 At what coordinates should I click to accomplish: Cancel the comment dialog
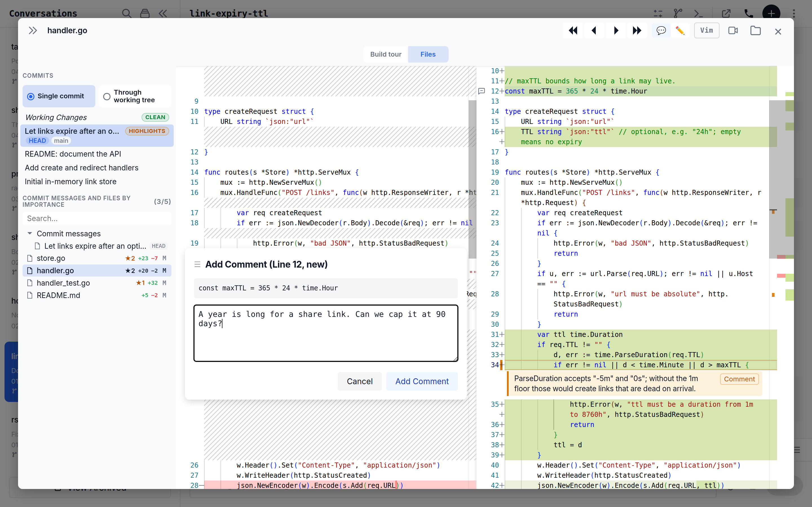pyautogui.click(x=359, y=381)
